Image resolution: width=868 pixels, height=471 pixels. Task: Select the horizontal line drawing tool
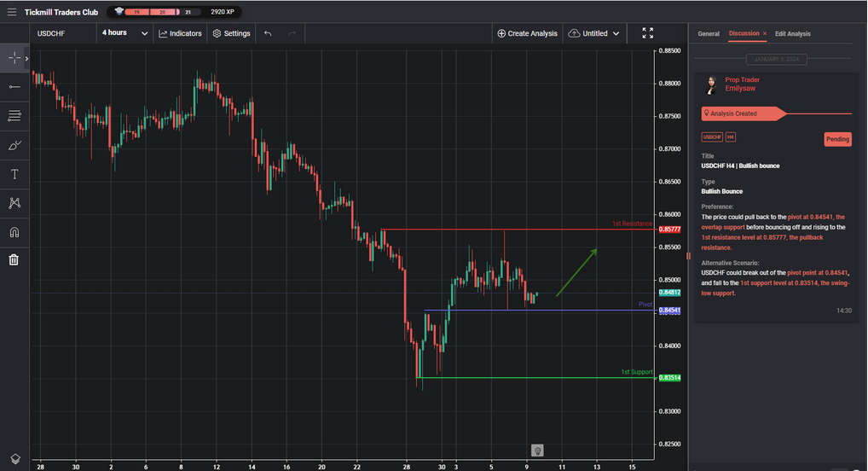14,87
